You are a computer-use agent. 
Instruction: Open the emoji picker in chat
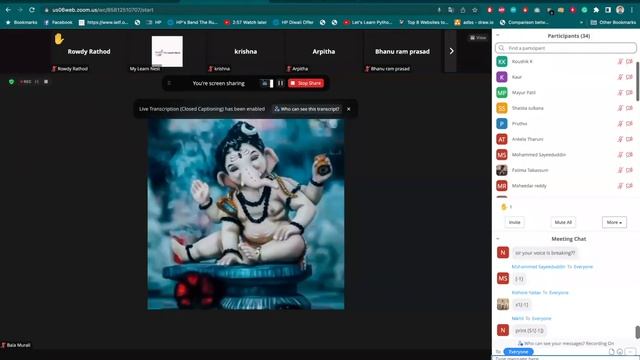[x=620, y=352]
